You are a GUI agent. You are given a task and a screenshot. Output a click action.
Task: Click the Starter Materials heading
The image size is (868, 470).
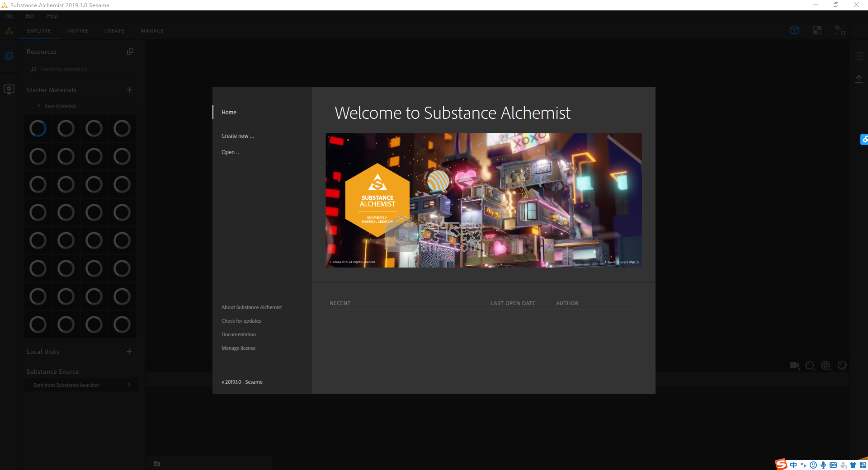click(x=51, y=90)
